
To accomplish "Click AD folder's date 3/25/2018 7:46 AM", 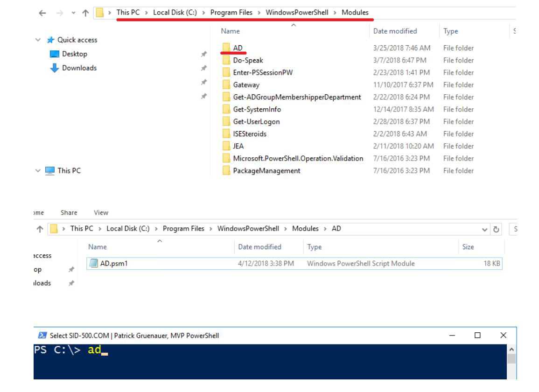I will (x=401, y=48).
